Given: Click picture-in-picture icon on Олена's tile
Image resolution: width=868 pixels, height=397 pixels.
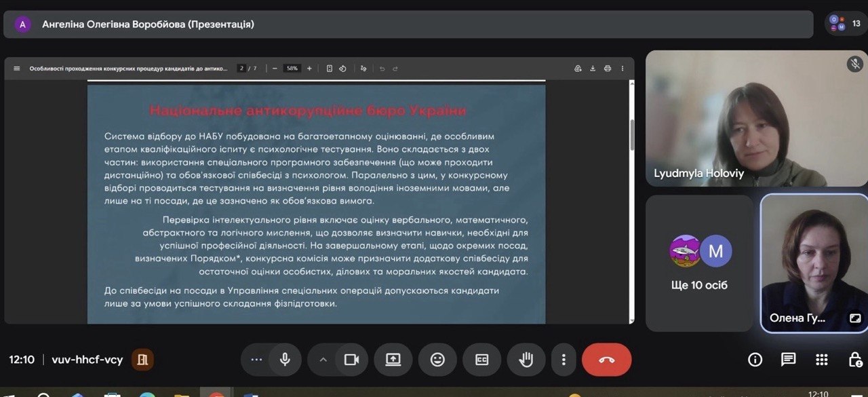Looking at the screenshot, I should pyautogui.click(x=855, y=318).
